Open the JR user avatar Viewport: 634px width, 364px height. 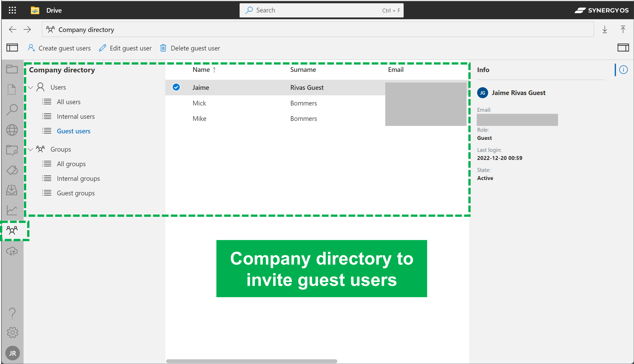(x=12, y=353)
